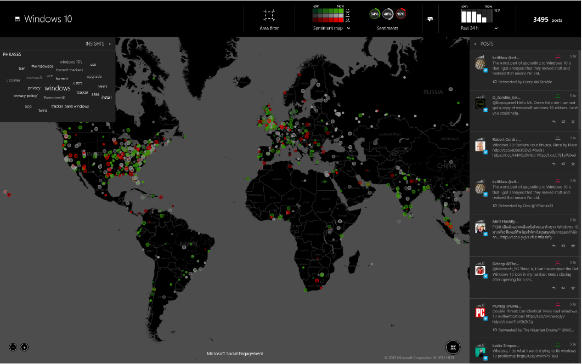Image resolution: width=582 pixels, height=364 pixels.
Task: Click the 3495 posts counter
Action: click(x=547, y=20)
